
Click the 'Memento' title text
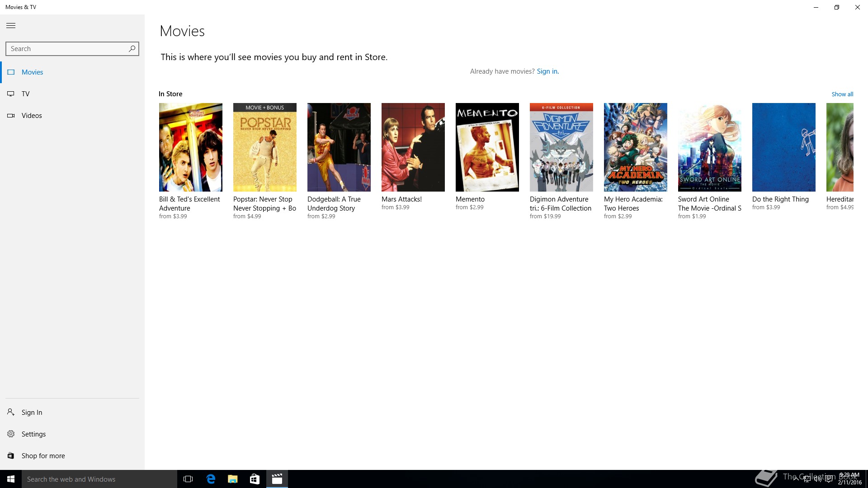[470, 199]
